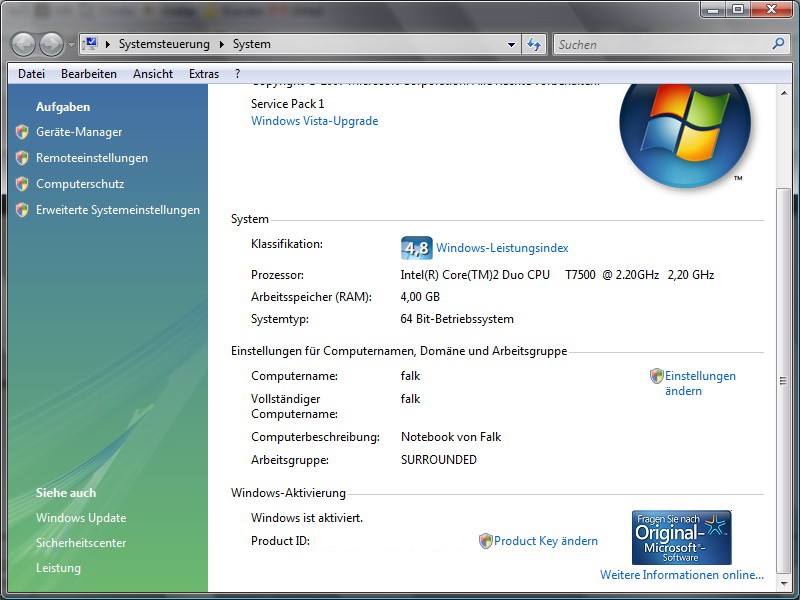Image resolution: width=800 pixels, height=600 pixels.
Task: Click Product Key ändern link
Action: pos(546,541)
